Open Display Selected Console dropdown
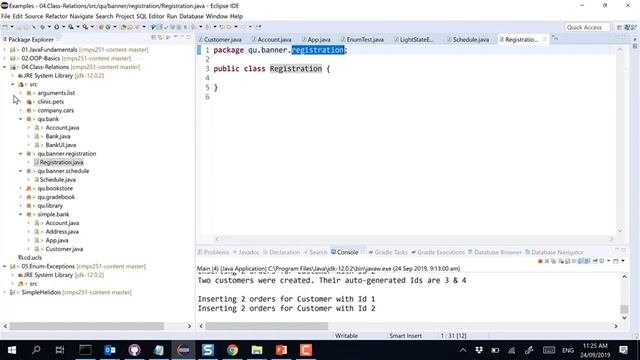The image size is (640, 360). pyautogui.click(x=608, y=261)
